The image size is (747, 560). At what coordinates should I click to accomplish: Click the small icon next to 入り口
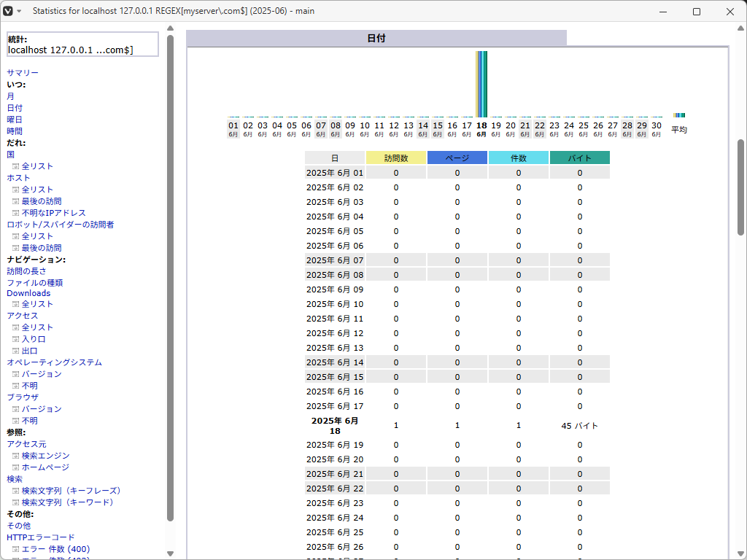15,339
